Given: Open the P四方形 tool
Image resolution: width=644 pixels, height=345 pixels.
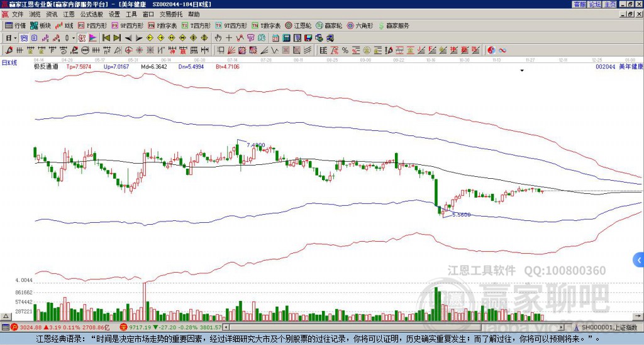Looking at the screenshot, I should [x=92, y=25].
